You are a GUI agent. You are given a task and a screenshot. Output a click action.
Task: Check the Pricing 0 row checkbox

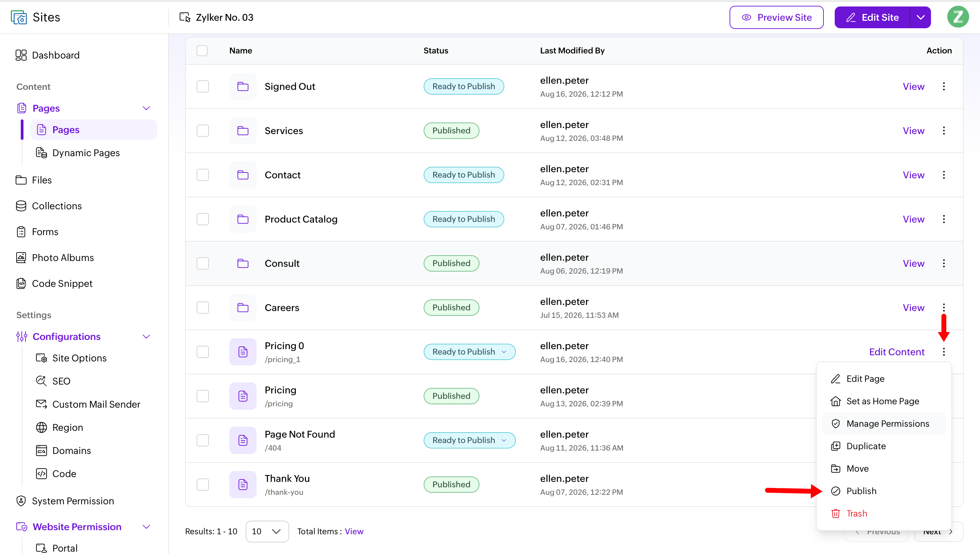[203, 352]
